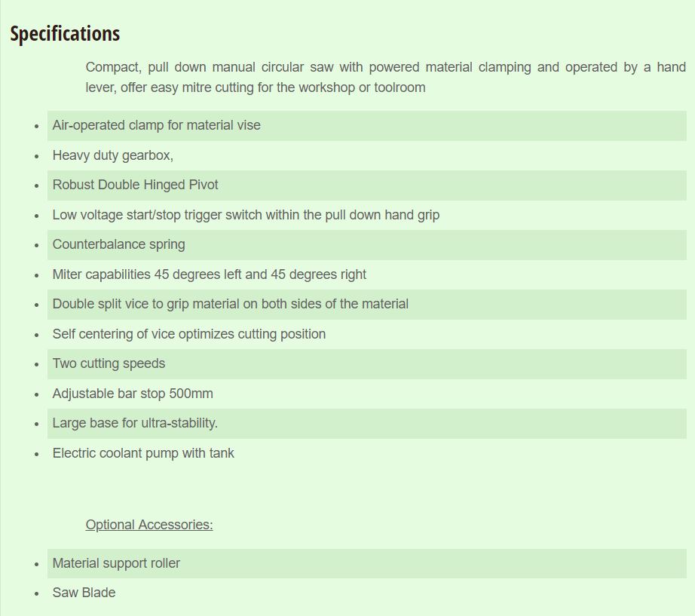Screen dimensions: 695x616
Task: Click the Electric coolant pump with tank item
Action: [x=143, y=453]
